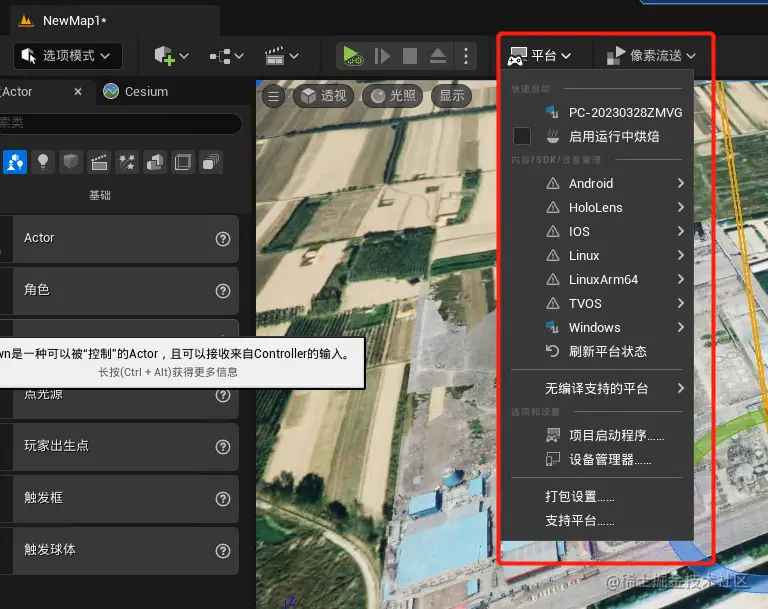Open the viewport hamburger options menu

pos(273,96)
